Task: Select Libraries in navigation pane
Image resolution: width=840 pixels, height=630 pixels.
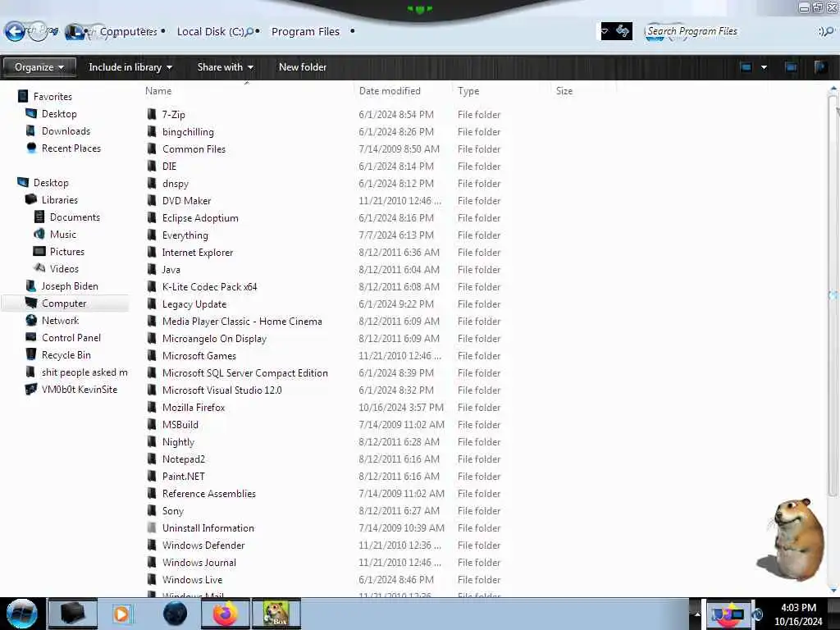Action: (x=59, y=200)
